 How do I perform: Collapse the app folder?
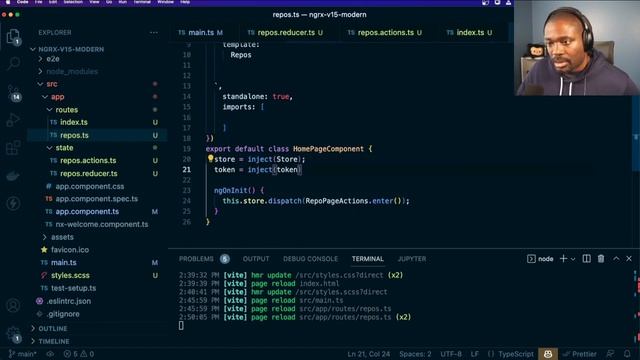click(x=45, y=97)
